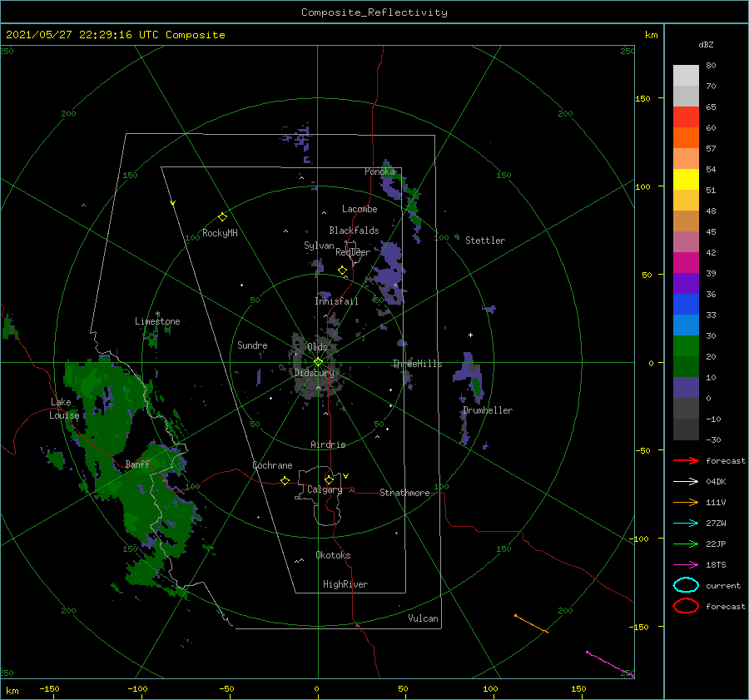
Task: Select the white 04DK arrow legend
Action: [686, 481]
